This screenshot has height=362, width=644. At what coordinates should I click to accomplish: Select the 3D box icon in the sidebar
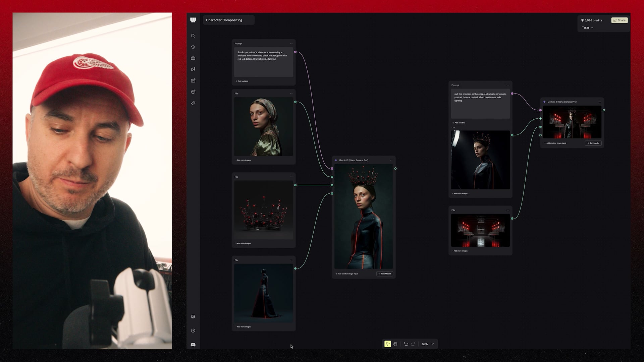pos(193,92)
